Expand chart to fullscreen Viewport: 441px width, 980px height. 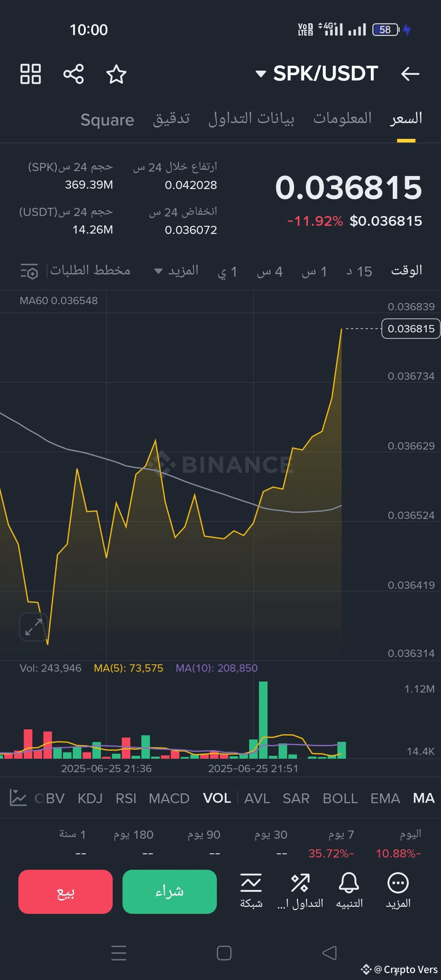point(33,627)
